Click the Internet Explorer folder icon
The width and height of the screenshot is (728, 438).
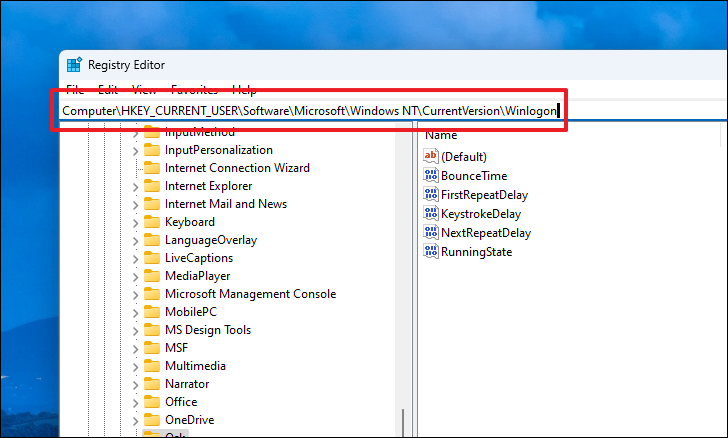[x=152, y=186]
